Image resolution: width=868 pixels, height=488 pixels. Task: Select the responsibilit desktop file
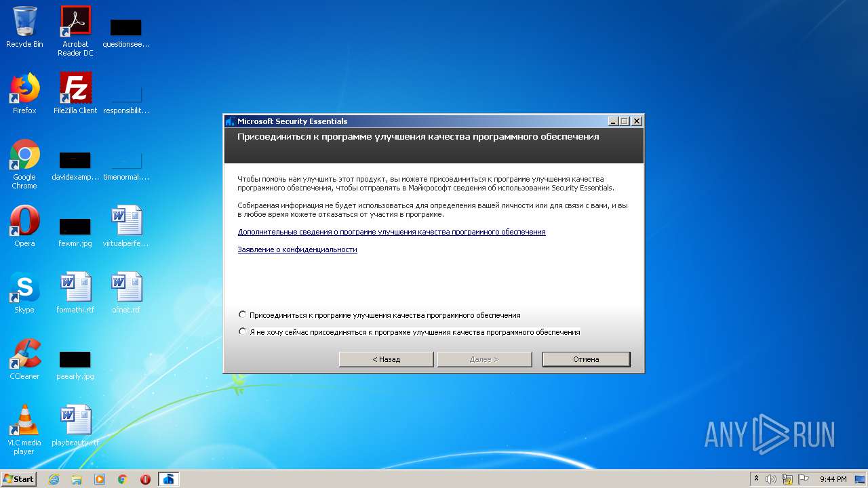[x=126, y=99]
